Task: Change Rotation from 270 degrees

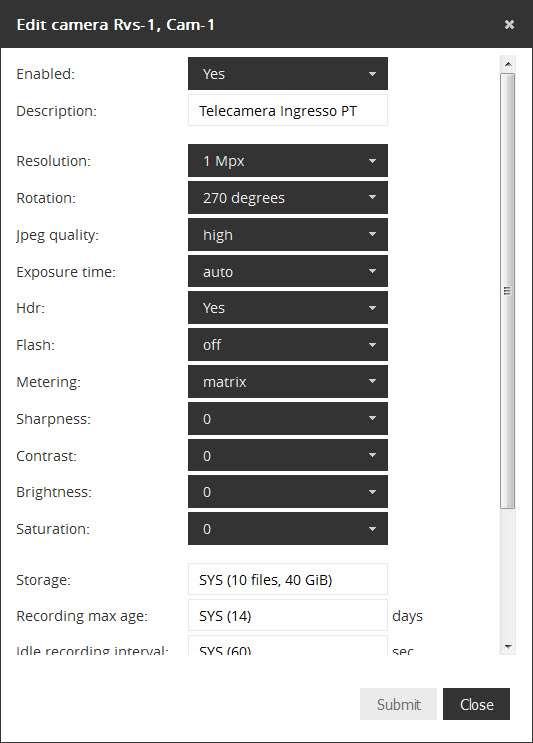Action: [288, 198]
